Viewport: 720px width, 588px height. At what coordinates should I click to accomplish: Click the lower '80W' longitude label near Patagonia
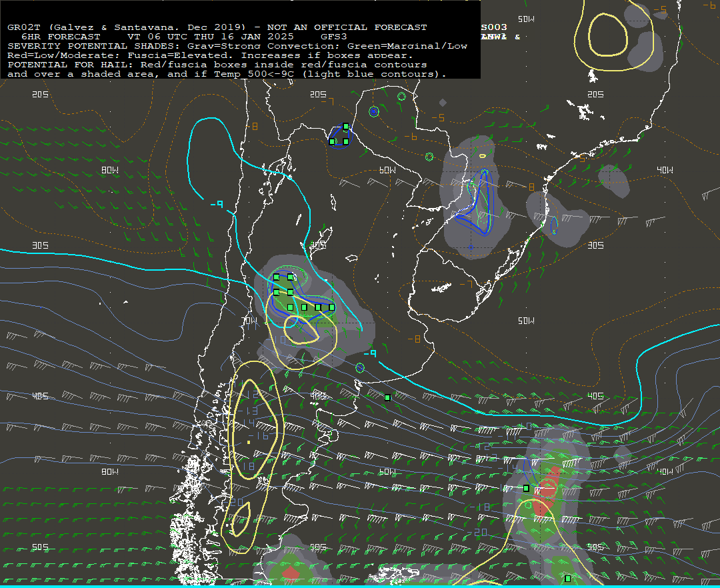pos(110,471)
